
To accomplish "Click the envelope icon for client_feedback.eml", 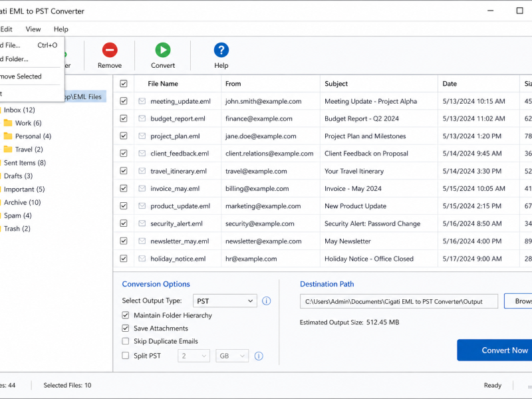I will pyautogui.click(x=142, y=154).
